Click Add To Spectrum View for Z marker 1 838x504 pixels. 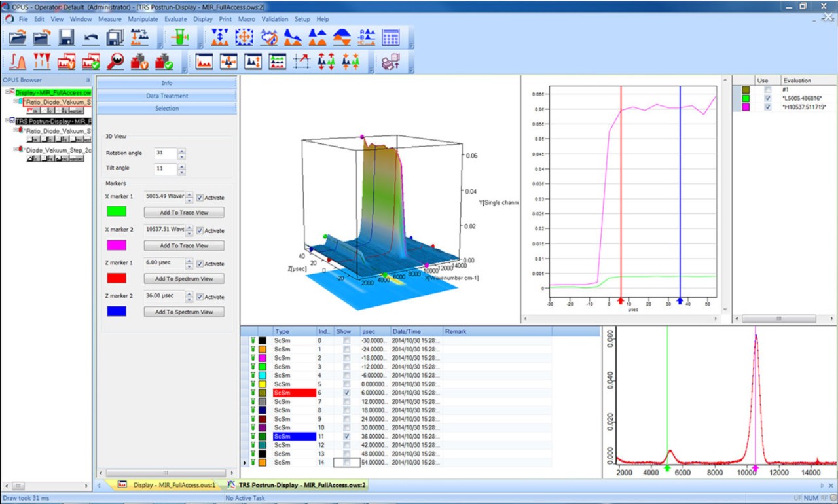184,279
